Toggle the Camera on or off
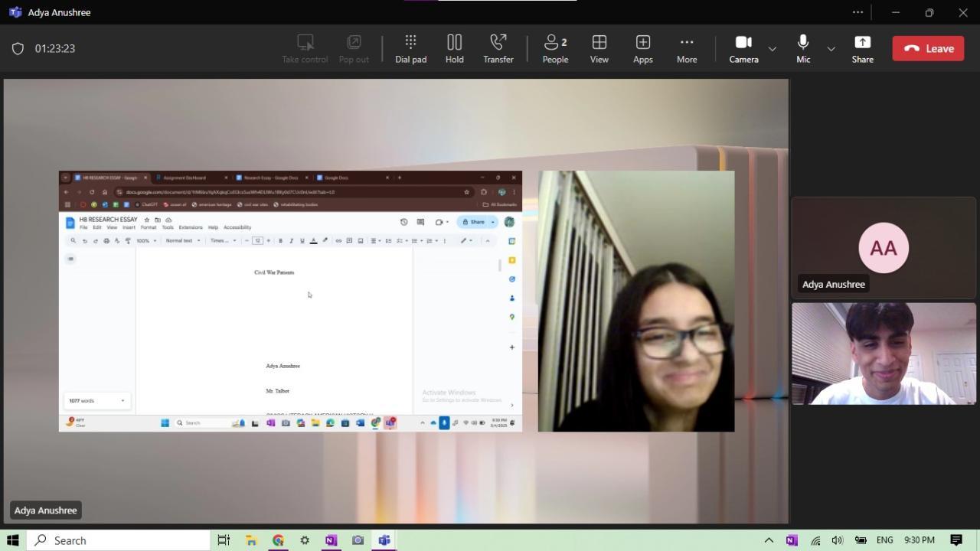Screen dimensions: 980x551 tap(743, 48)
